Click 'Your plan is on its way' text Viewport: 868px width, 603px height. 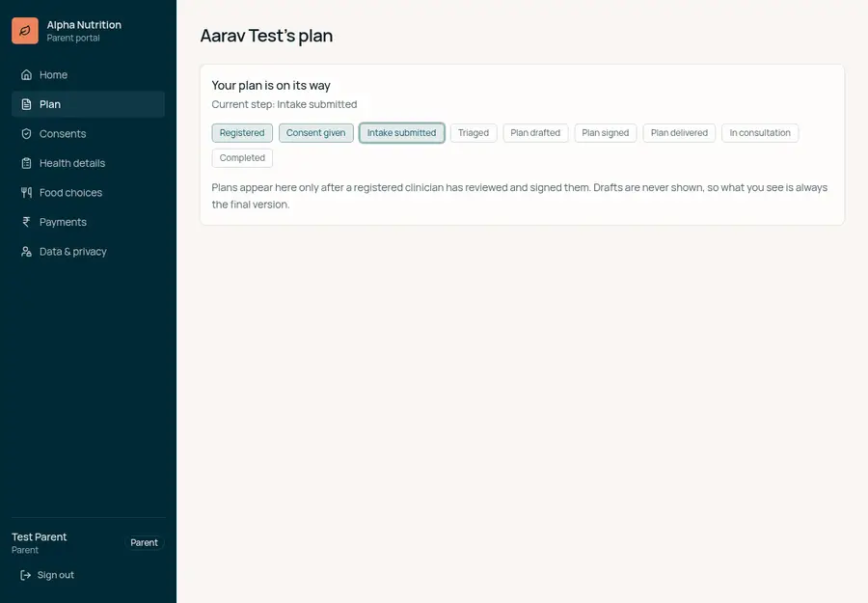(x=271, y=85)
